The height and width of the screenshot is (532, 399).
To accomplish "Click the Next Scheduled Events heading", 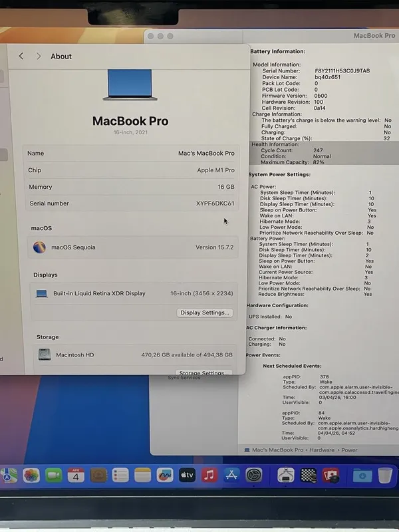I will pos(292,366).
